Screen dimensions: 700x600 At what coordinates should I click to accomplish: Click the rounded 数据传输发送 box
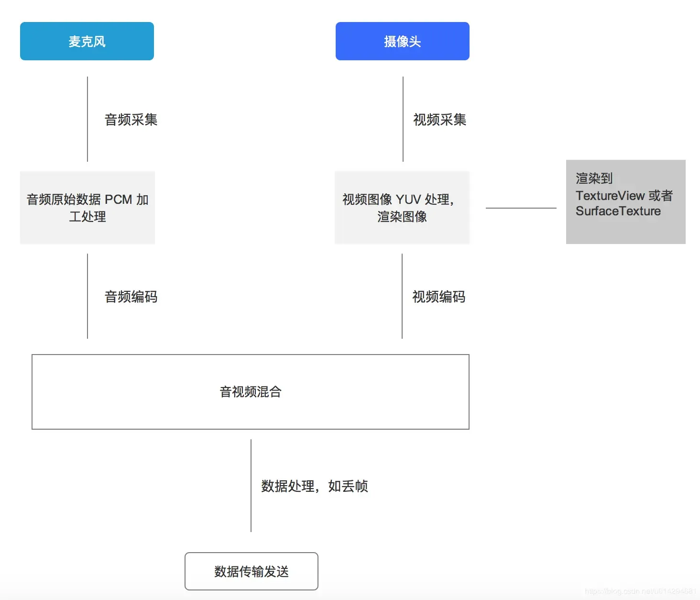[x=252, y=571]
